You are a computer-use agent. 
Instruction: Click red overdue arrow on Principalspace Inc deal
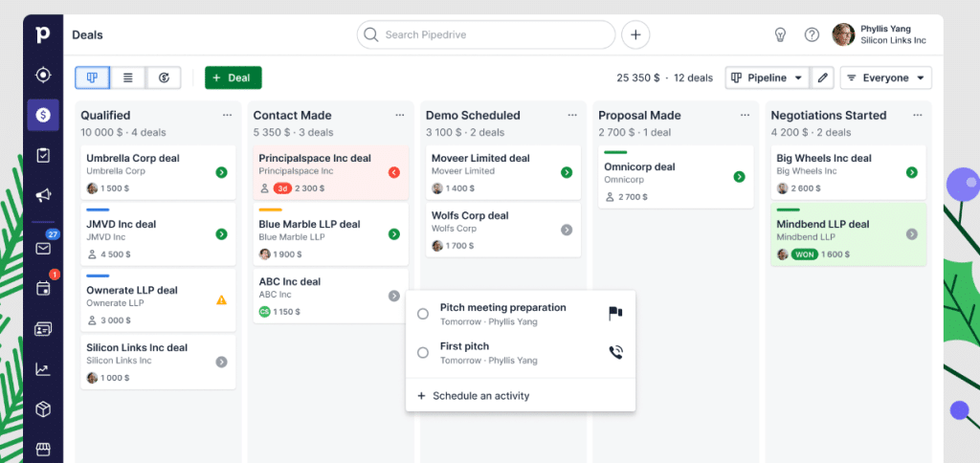pyautogui.click(x=393, y=172)
